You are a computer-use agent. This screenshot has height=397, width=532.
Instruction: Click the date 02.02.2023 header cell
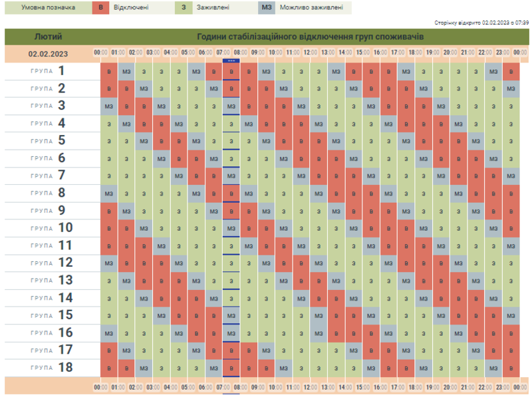(x=48, y=53)
